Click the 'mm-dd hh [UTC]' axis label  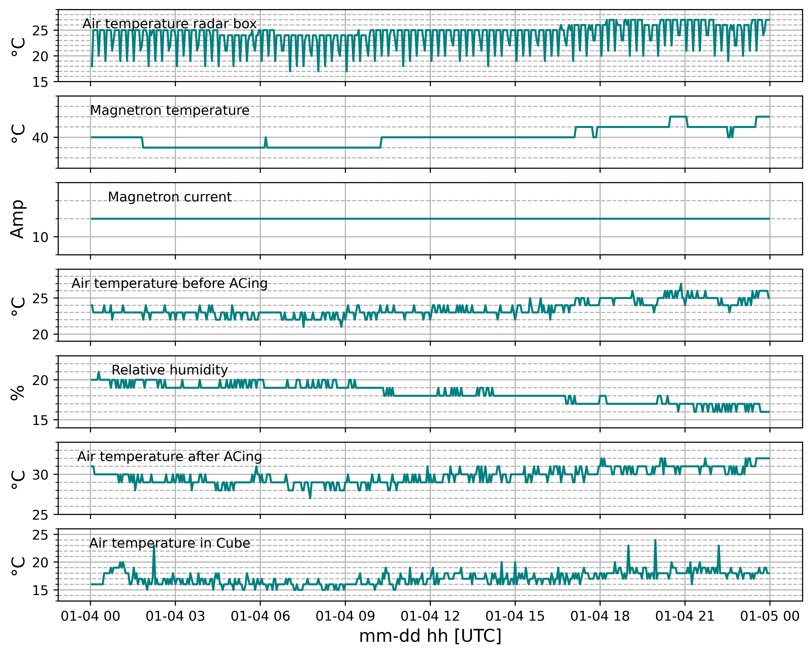[430, 636]
